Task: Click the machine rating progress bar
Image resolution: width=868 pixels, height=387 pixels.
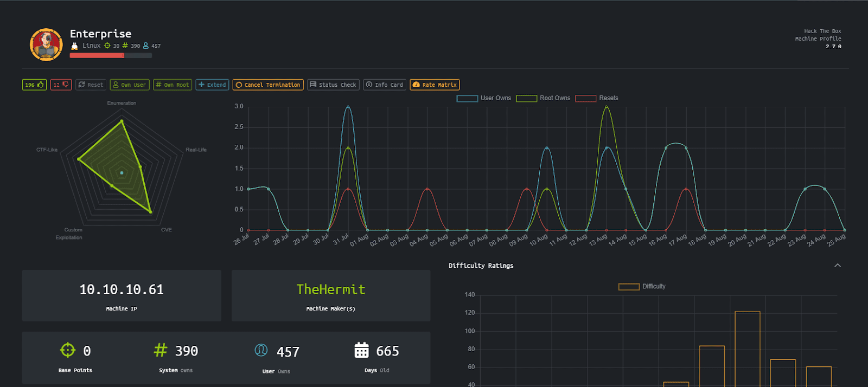Action: [111, 55]
